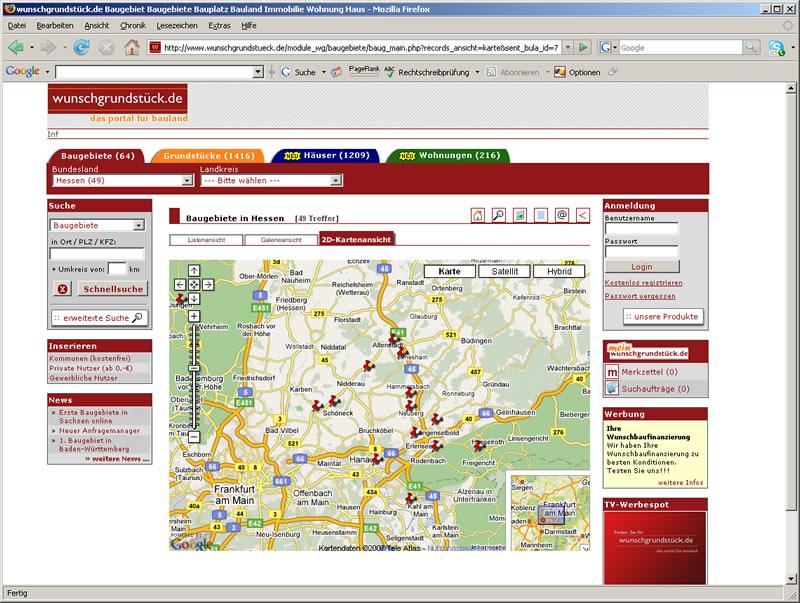Screen dimensions: 800x603
Task: Pan the map left
Action: pyautogui.click(x=180, y=284)
